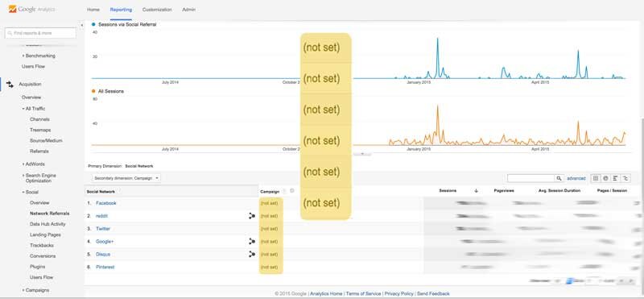644x299 pixels.
Task: Click the Data Hub icon beside Google+
Action: pyautogui.click(x=252, y=242)
